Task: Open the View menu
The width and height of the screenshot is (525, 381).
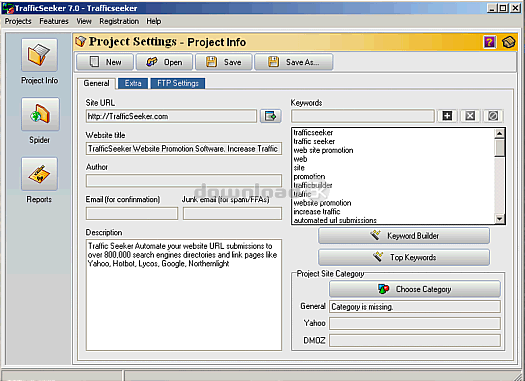Action: tap(84, 21)
